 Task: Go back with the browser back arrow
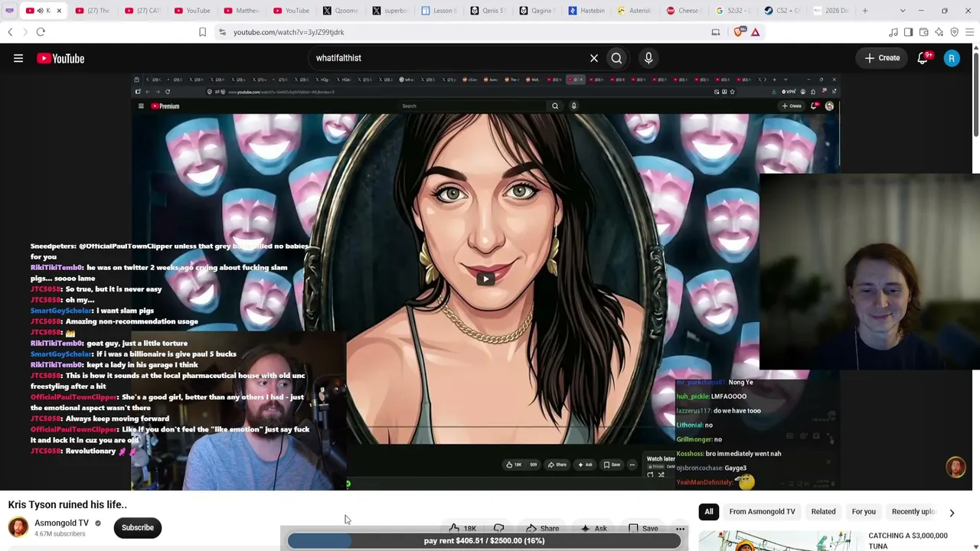coord(10,32)
